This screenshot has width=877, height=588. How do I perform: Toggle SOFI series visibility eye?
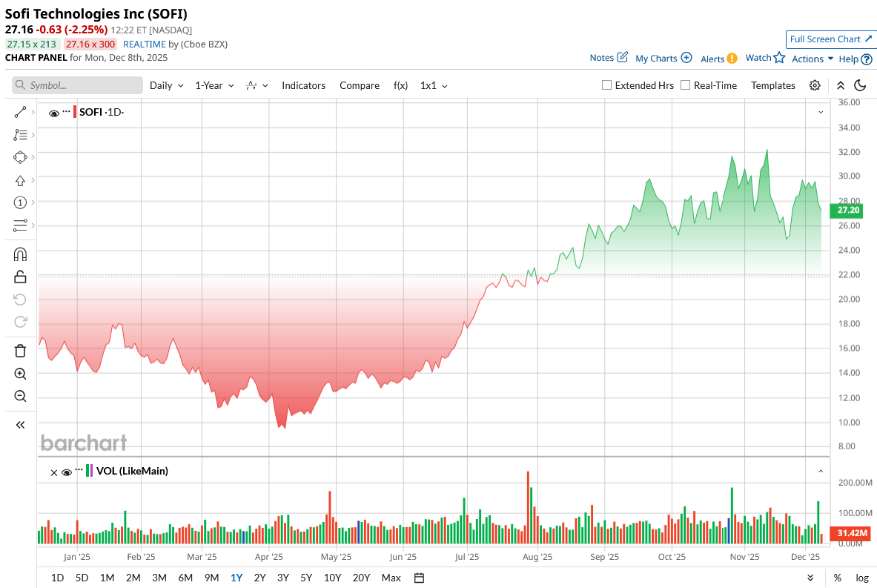[54, 113]
